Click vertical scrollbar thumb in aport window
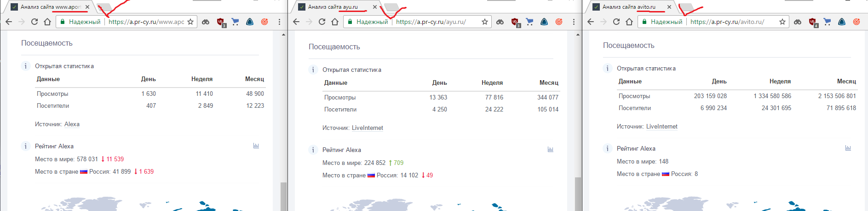Viewport: 868px width, 211px height. (284, 197)
